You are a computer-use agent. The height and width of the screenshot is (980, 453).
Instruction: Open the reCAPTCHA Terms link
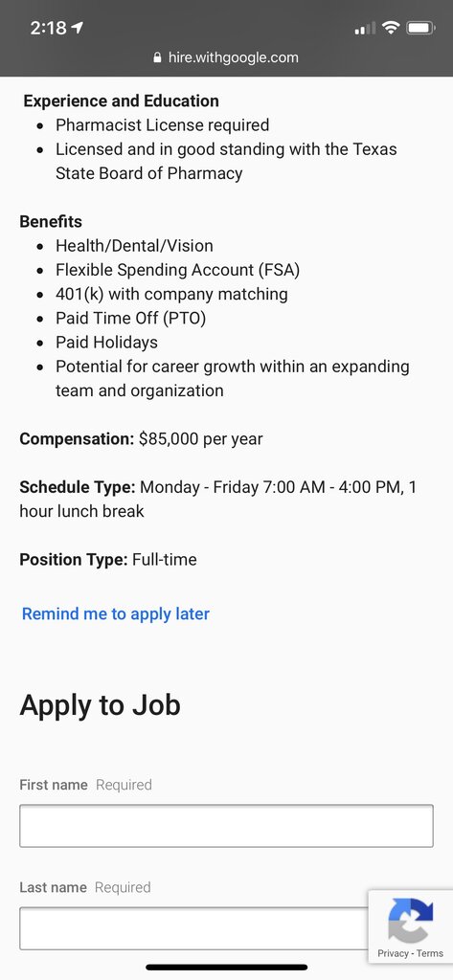tap(430, 953)
